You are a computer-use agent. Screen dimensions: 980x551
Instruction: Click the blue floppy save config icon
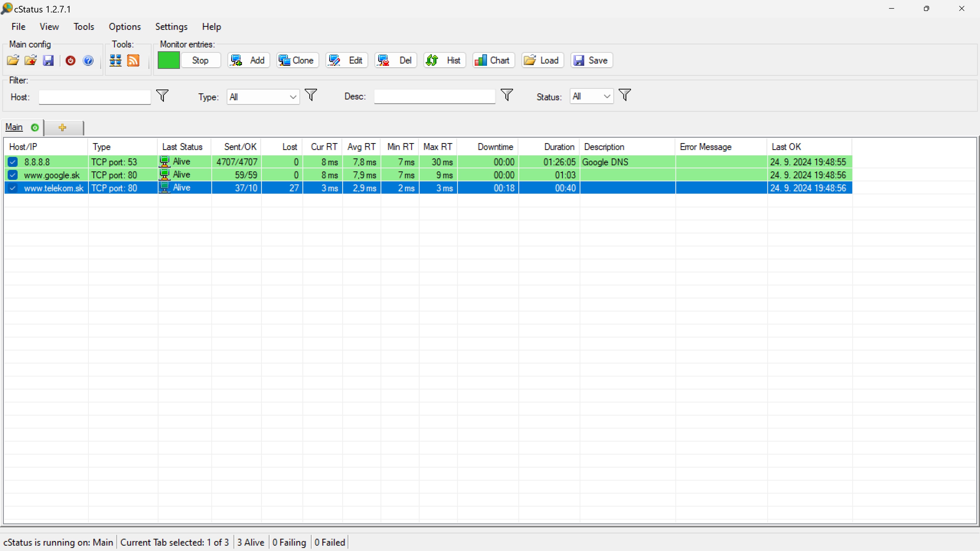(x=48, y=60)
